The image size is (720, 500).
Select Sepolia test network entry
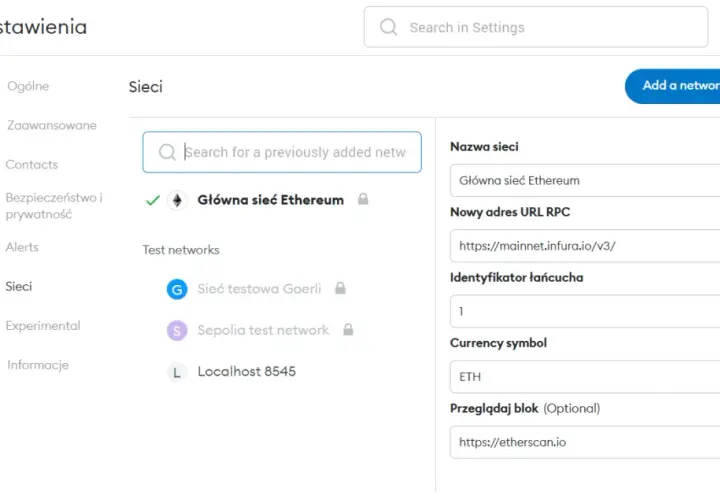pos(263,330)
